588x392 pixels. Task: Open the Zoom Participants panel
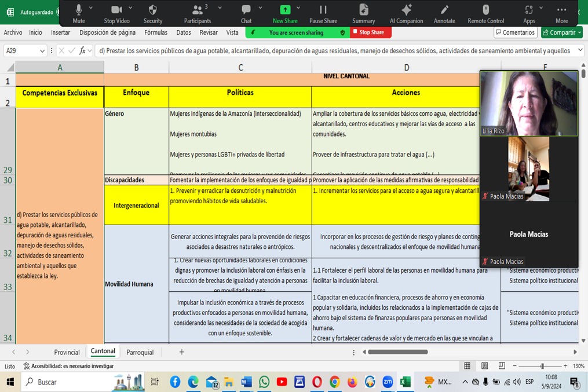pos(197,14)
